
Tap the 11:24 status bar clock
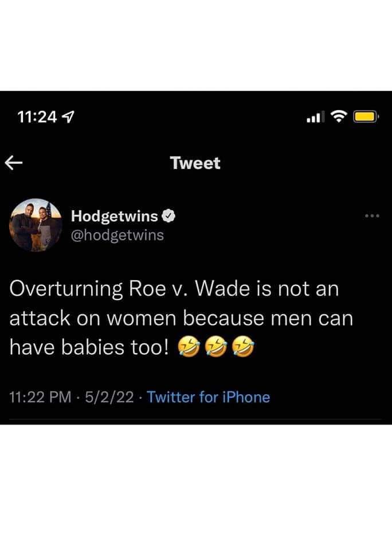pos(37,117)
